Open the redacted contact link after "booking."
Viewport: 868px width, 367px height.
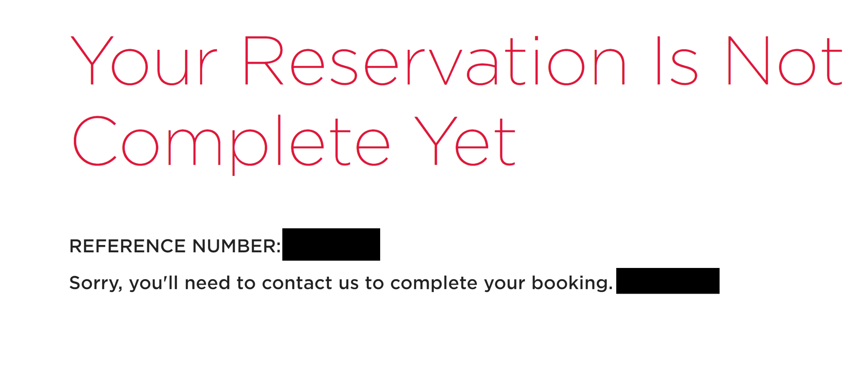point(667,281)
